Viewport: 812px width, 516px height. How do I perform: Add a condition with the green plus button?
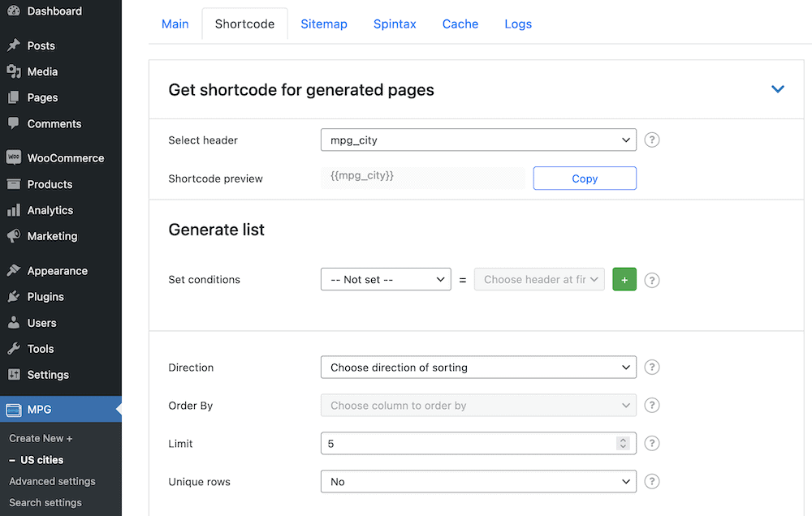tap(624, 279)
